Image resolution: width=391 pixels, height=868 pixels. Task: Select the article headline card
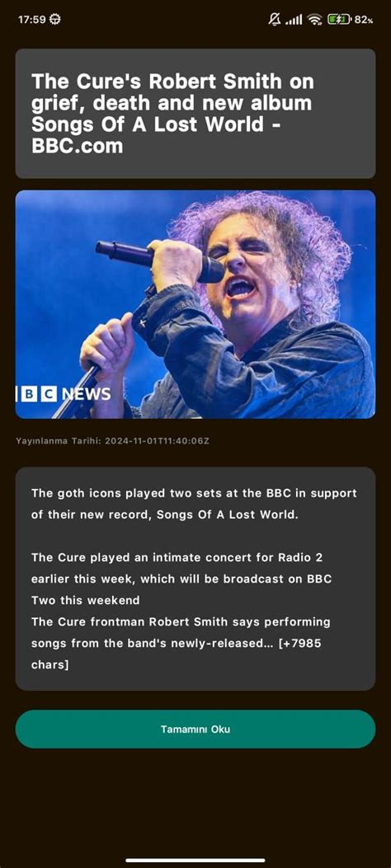[195, 114]
